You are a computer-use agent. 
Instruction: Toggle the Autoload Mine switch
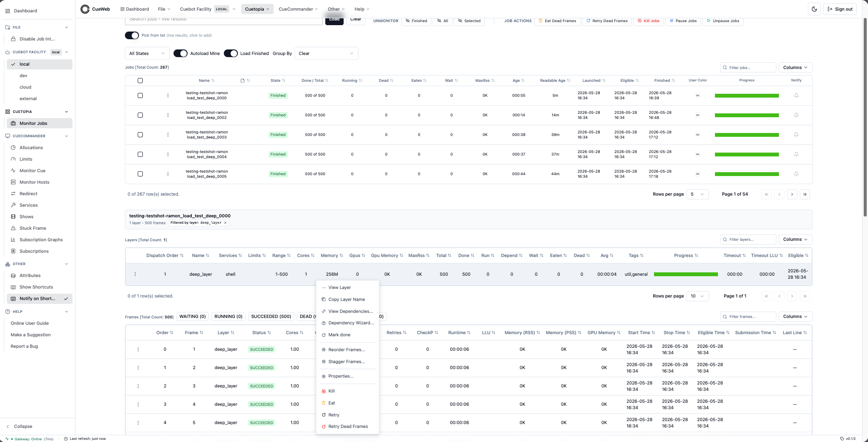[x=180, y=53]
